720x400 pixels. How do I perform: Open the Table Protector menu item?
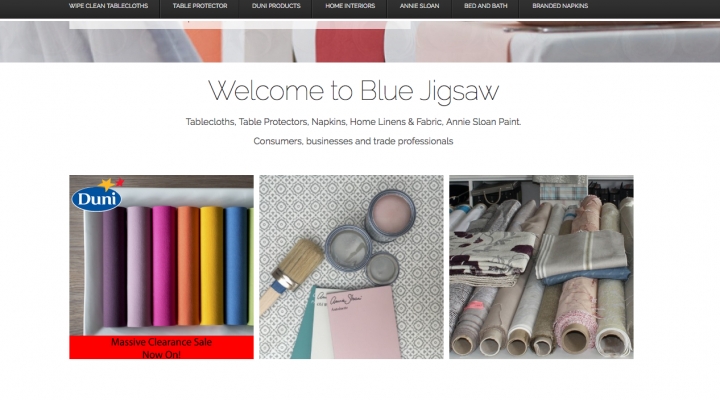point(200,6)
